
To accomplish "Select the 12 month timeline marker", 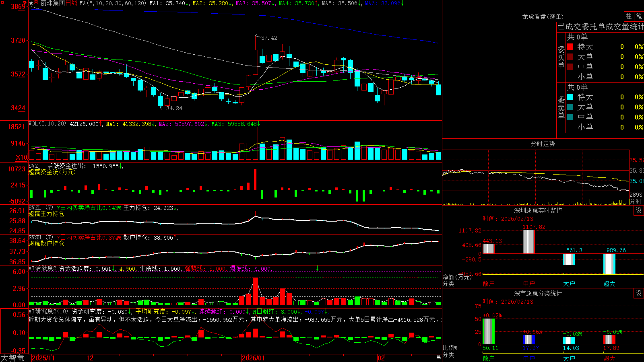I will (x=90, y=358).
